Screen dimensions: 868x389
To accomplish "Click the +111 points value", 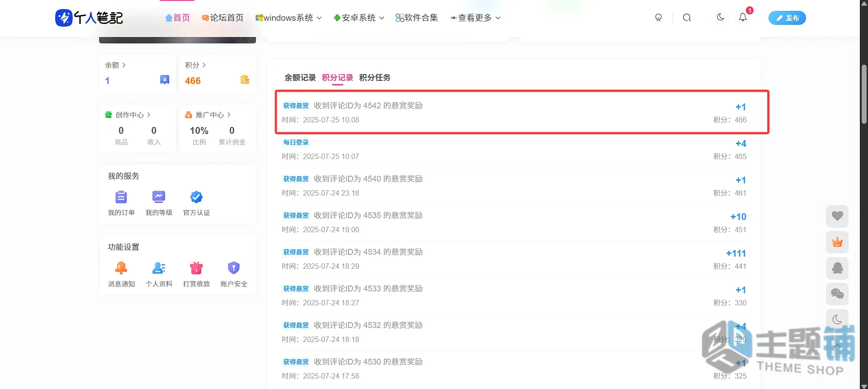I will click(736, 253).
